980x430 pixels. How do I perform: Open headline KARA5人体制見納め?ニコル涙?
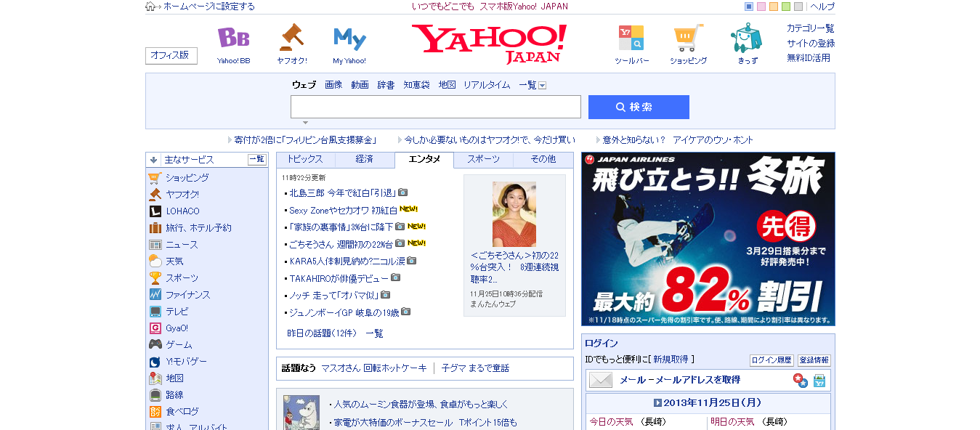pyautogui.click(x=347, y=261)
